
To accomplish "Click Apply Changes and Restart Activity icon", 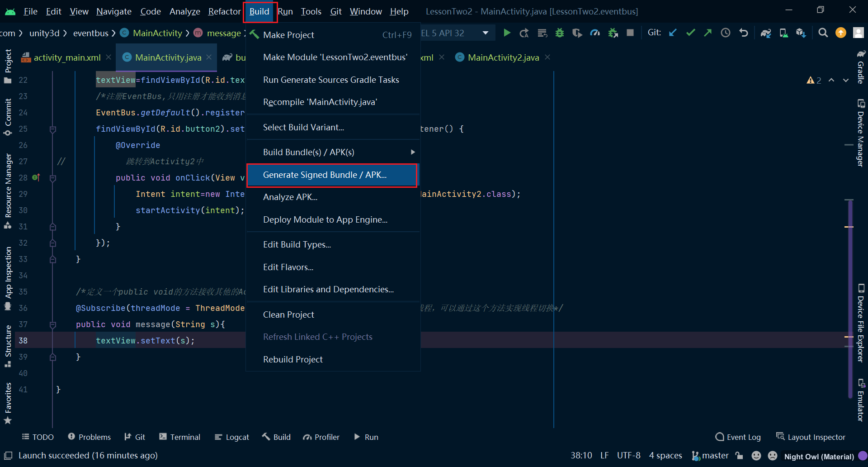I will pos(524,33).
